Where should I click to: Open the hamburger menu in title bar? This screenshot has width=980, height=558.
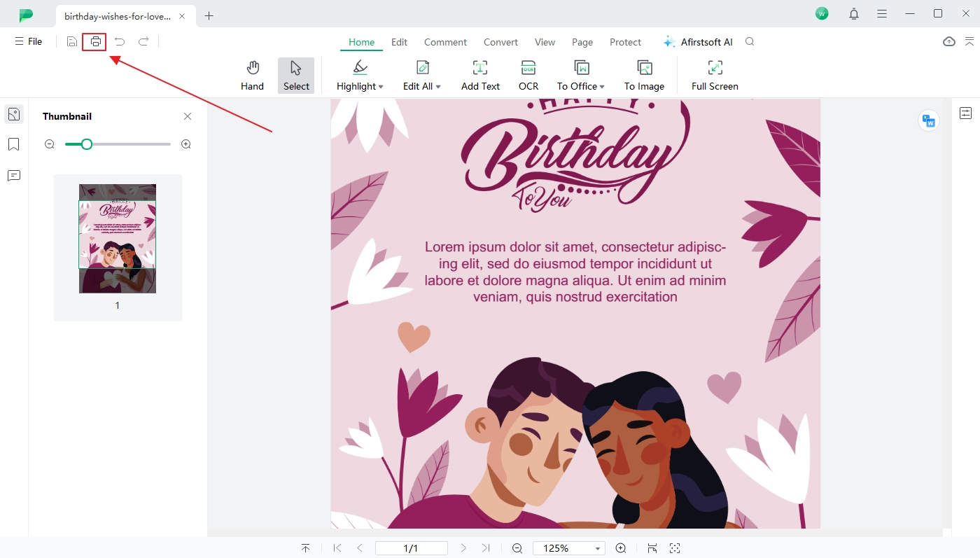[x=882, y=13]
